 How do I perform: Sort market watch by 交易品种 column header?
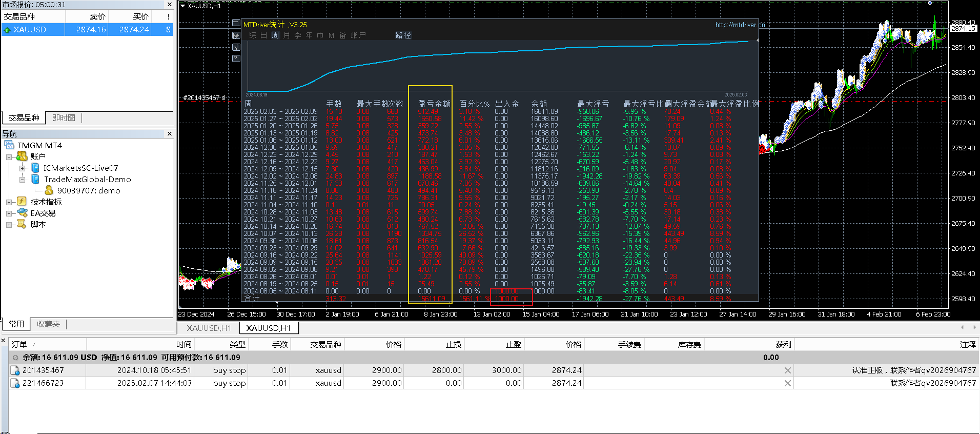pos(33,16)
